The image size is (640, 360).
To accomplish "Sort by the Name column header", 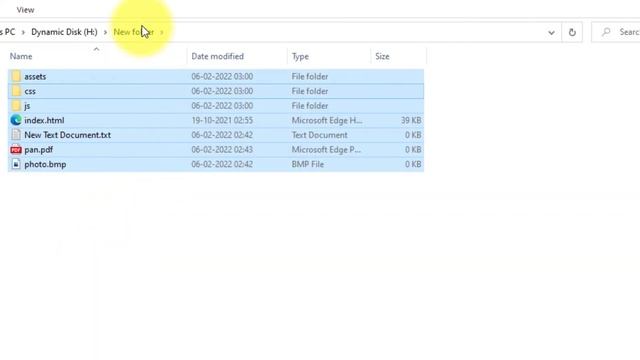I will (x=21, y=56).
